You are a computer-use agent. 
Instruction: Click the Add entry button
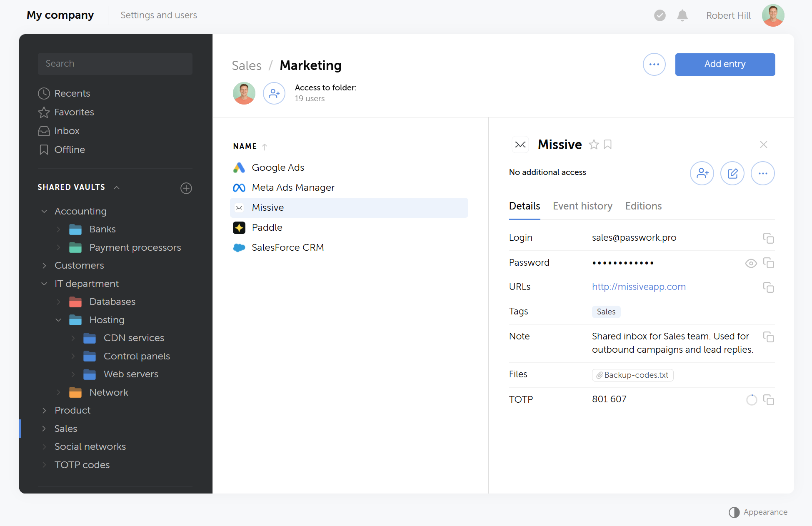coord(725,65)
